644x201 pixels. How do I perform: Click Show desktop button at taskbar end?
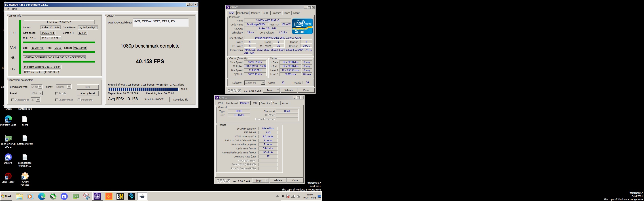click(320, 197)
